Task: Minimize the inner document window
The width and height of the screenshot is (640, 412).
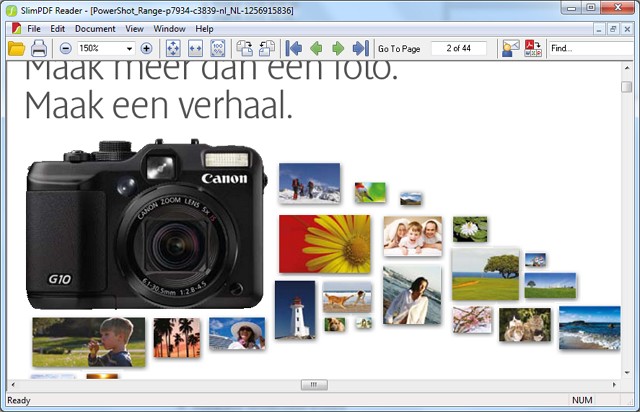Action: [599, 29]
